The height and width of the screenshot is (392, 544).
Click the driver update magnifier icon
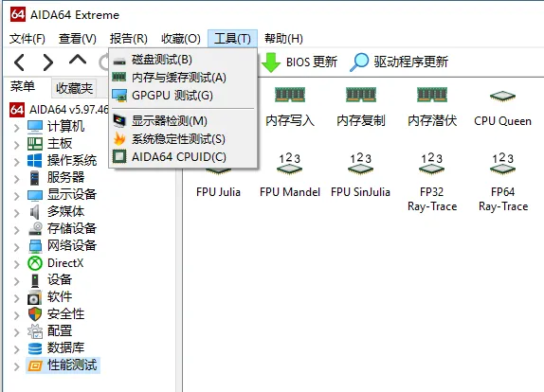[x=359, y=62]
